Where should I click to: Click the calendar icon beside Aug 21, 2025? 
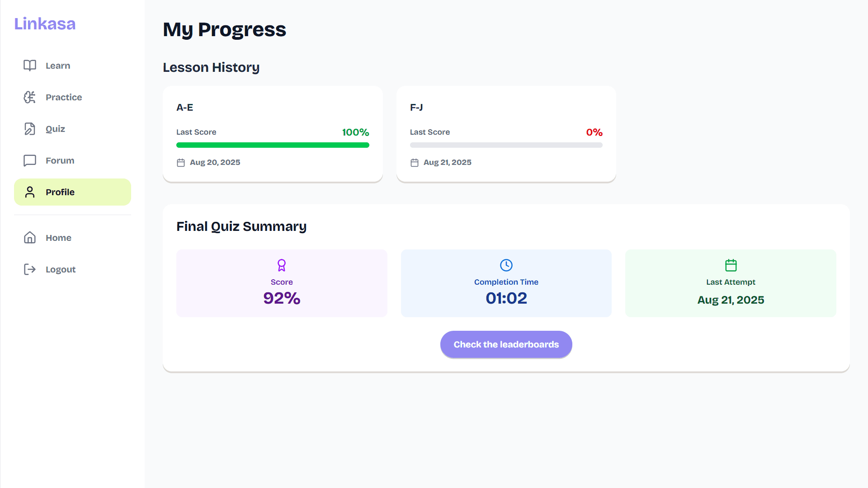pos(415,162)
